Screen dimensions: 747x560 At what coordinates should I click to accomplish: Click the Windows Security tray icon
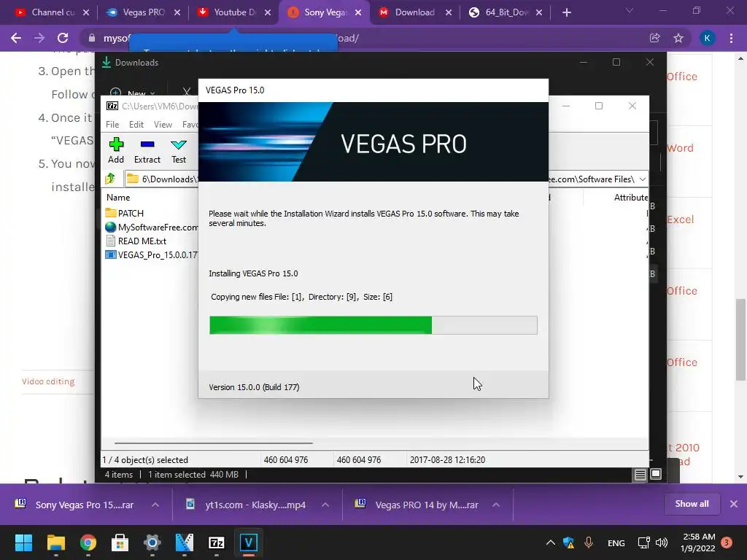click(569, 542)
